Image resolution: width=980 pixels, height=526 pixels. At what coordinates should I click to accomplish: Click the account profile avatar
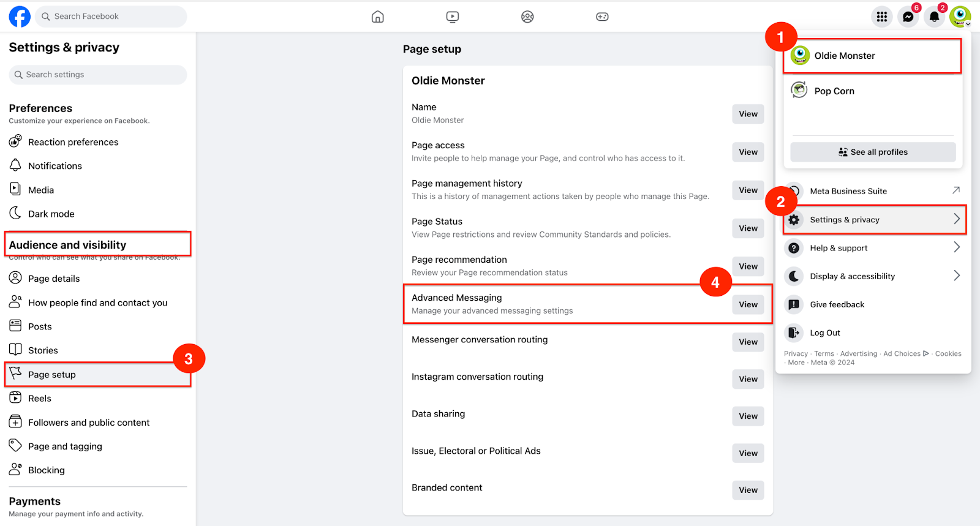[x=960, y=17]
